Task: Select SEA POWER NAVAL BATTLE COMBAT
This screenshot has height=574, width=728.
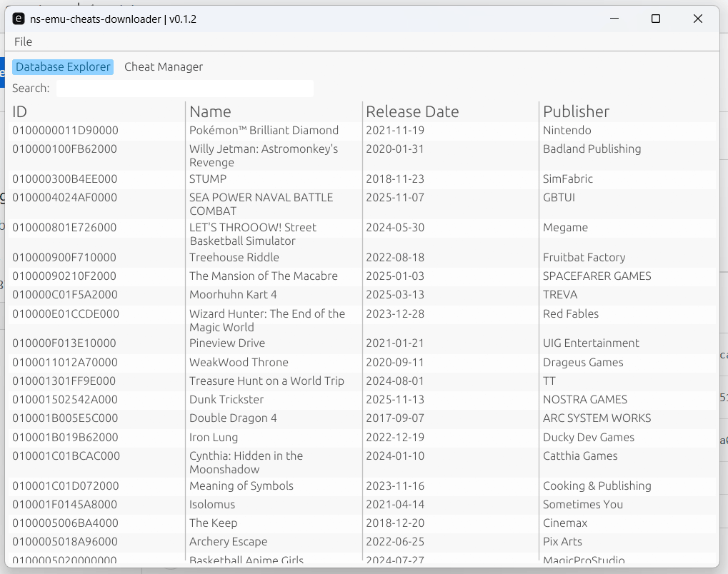Action: pyautogui.click(x=261, y=204)
